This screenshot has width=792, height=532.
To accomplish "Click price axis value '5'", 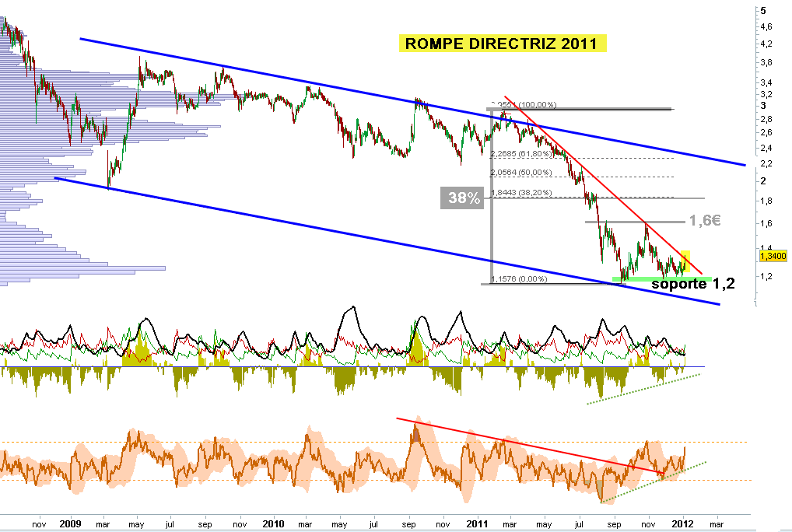I will coord(763,11).
